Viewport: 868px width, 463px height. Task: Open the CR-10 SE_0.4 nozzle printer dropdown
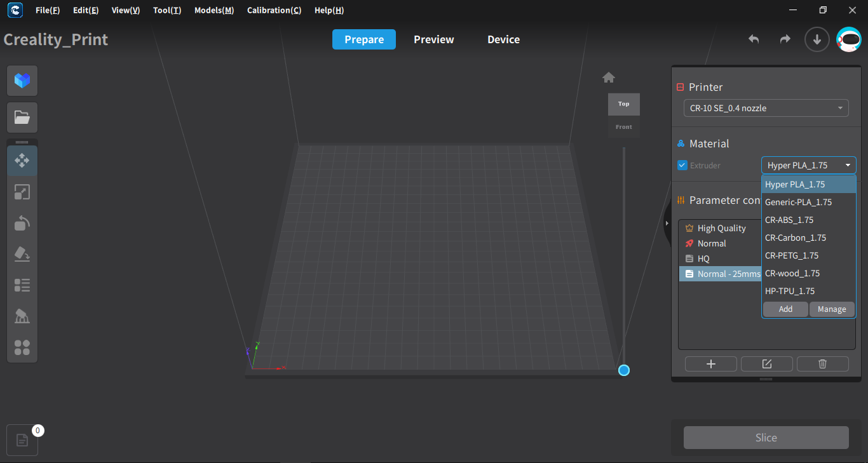[x=766, y=108]
